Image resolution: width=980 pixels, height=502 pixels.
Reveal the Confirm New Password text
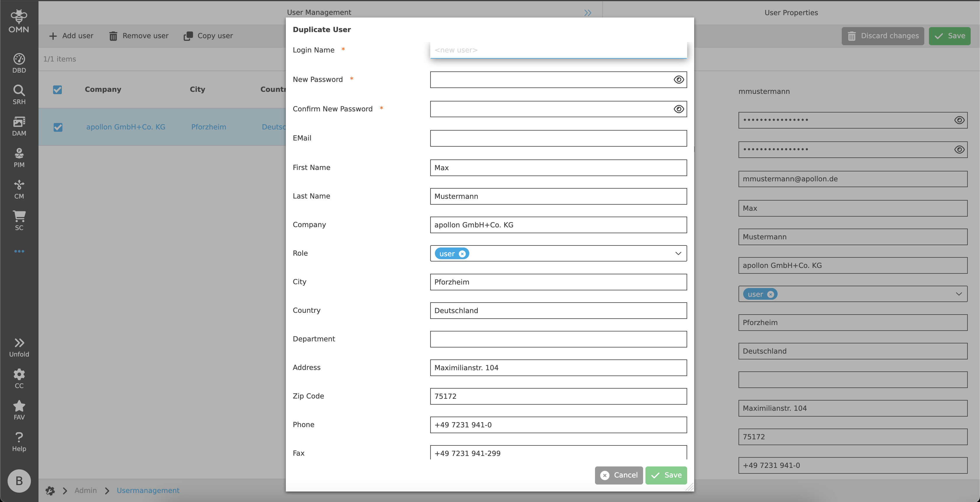click(678, 109)
